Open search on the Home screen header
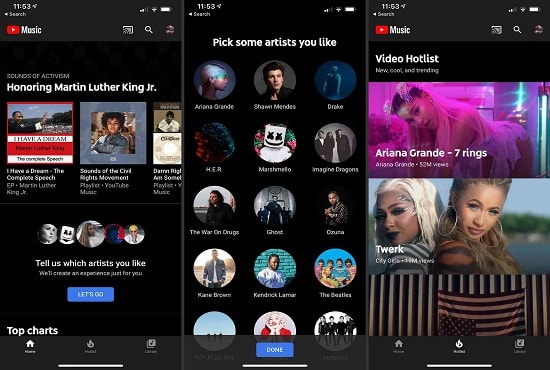This screenshot has width=550, height=370. tap(149, 30)
